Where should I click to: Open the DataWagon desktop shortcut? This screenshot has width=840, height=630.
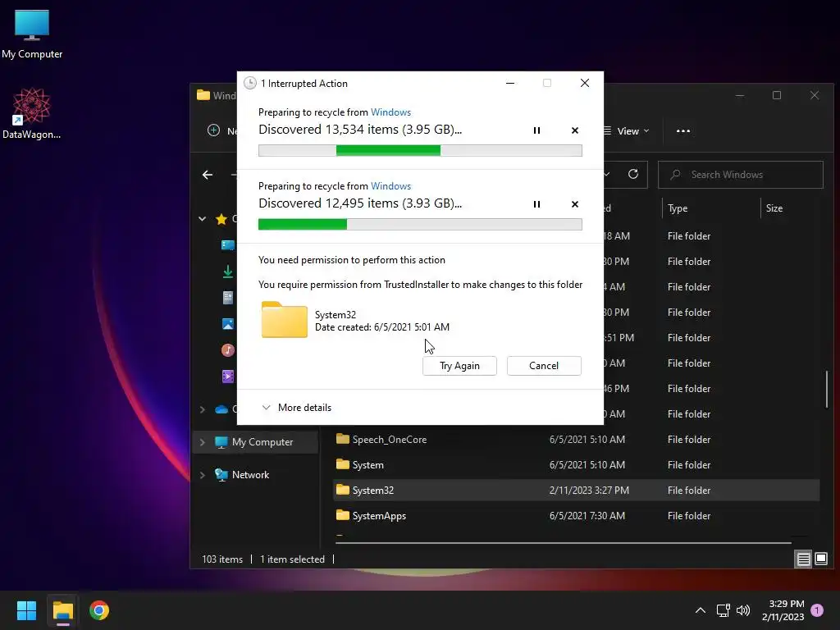(x=32, y=113)
